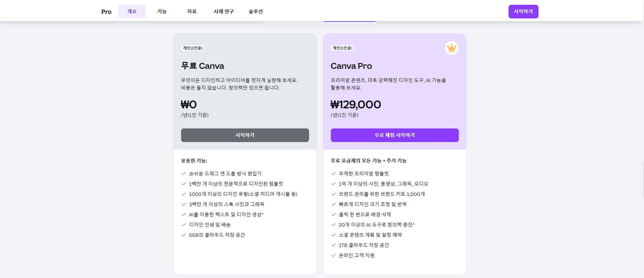Click the 개요 tab in the navigation
The image size is (644, 278).
132,11
